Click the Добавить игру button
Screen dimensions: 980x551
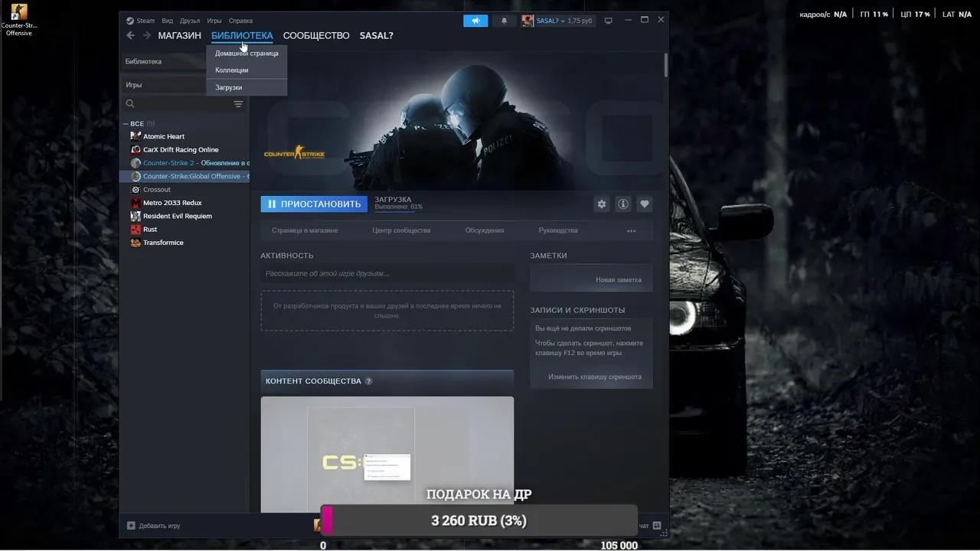pos(154,526)
